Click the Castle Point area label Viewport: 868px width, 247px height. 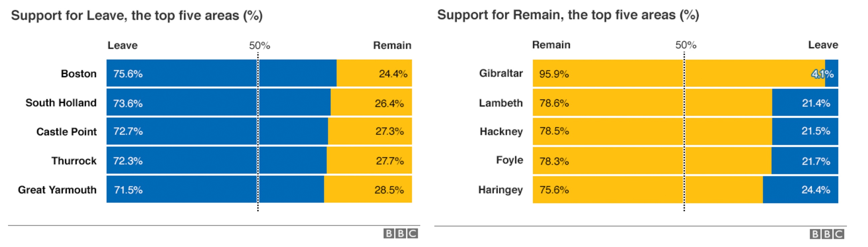click(66, 132)
